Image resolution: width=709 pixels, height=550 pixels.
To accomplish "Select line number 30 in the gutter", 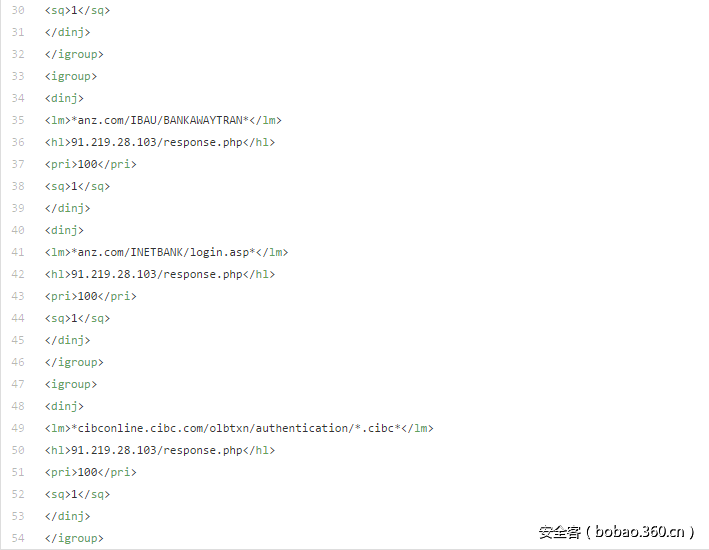I will [x=18, y=10].
